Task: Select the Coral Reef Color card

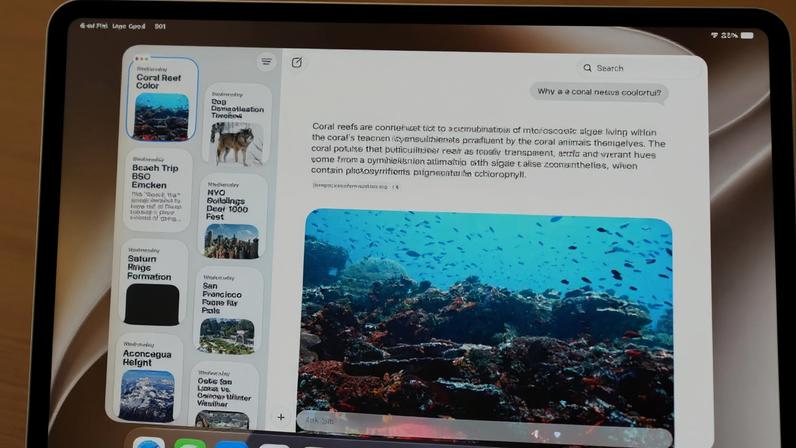Action: [x=162, y=100]
